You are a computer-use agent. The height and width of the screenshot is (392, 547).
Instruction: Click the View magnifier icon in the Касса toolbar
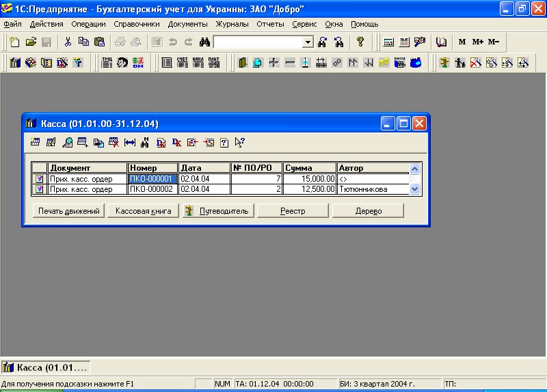67,142
